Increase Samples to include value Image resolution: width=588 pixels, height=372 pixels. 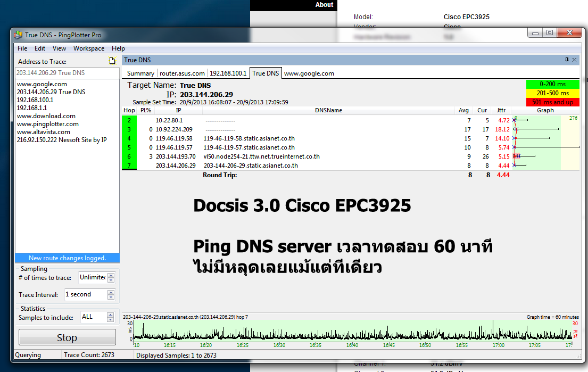tap(110, 315)
